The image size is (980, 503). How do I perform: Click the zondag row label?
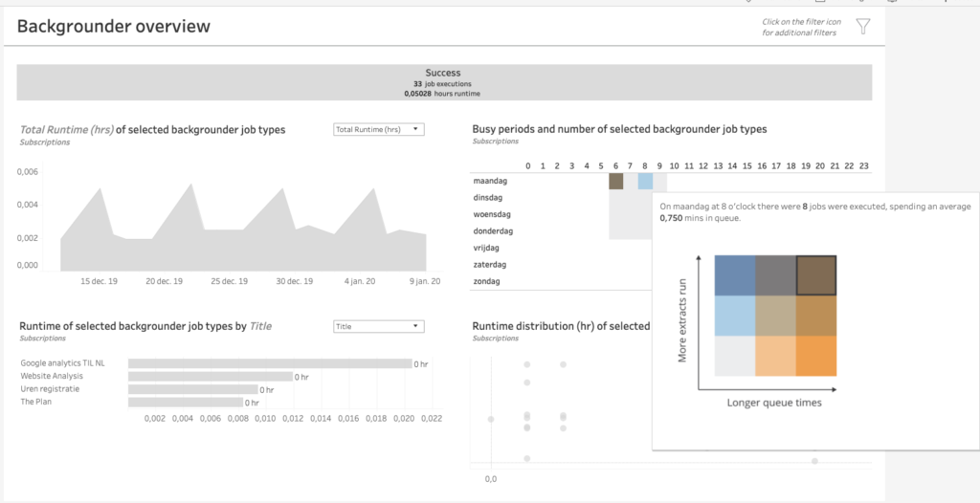487,282
